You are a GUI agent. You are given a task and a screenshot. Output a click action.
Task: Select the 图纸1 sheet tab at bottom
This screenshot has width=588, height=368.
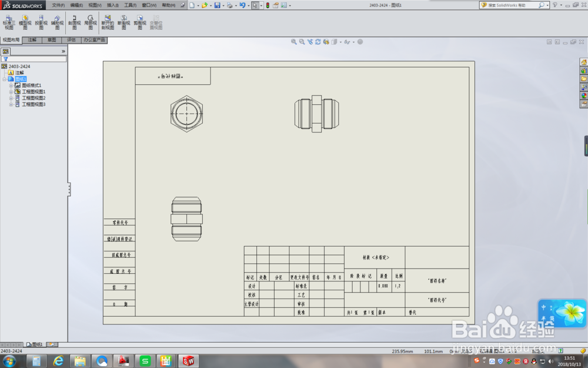pos(35,344)
